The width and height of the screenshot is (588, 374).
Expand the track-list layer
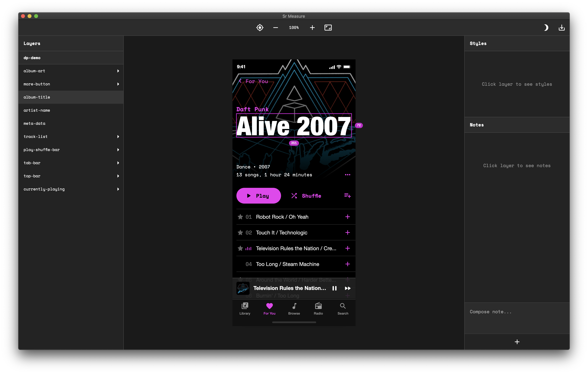pyautogui.click(x=118, y=137)
